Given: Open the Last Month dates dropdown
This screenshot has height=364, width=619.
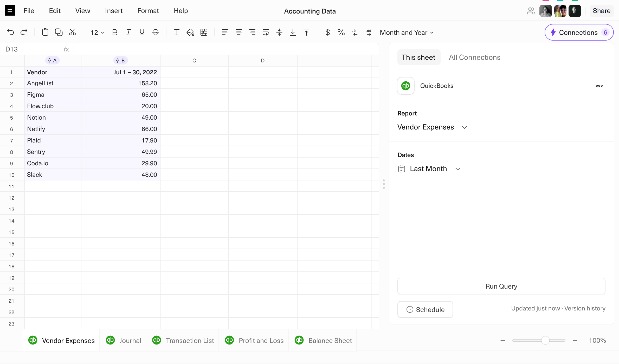Looking at the screenshot, I should tap(429, 169).
